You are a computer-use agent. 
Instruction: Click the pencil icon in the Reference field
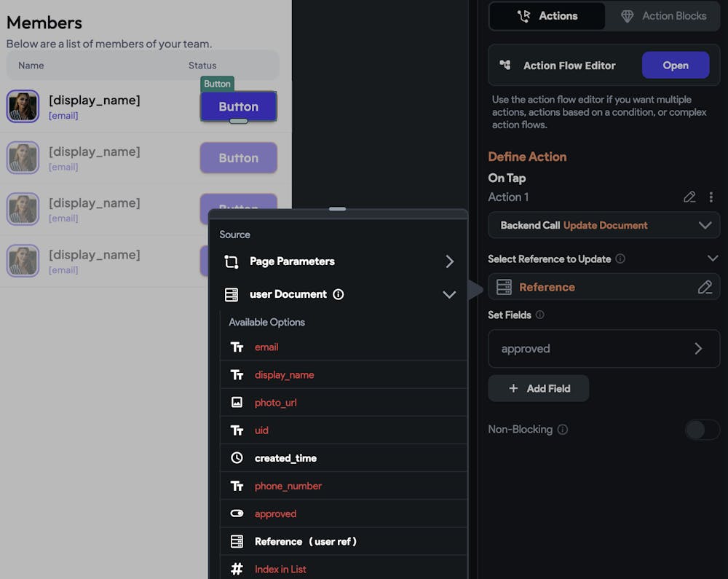pos(705,287)
